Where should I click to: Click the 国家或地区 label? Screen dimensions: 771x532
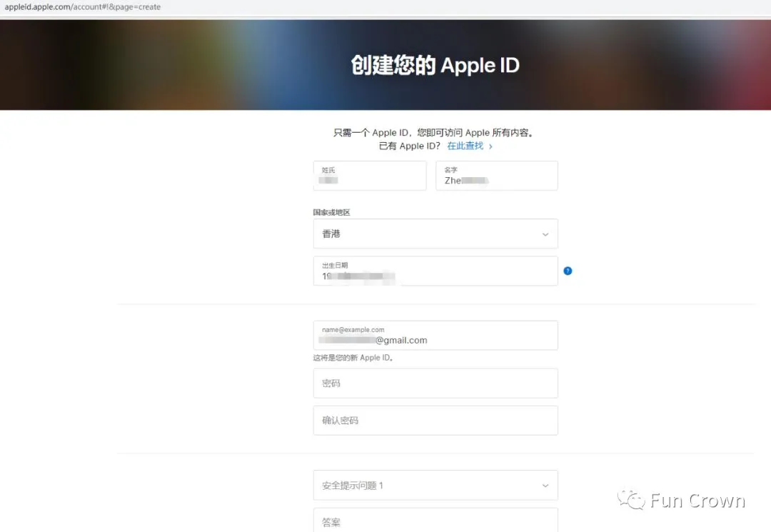[x=331, y=212]
